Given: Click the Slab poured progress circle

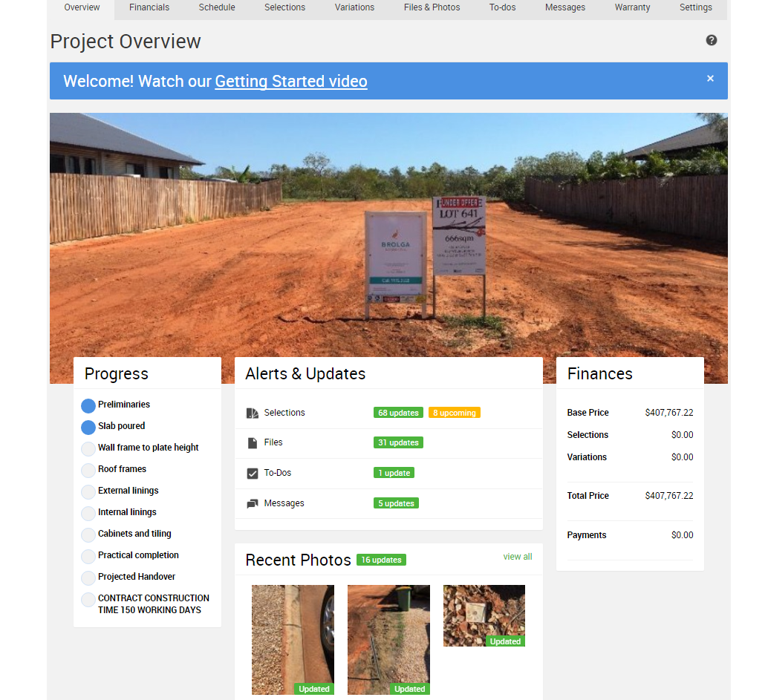Looking at the screenshot, I should (88, 427).
